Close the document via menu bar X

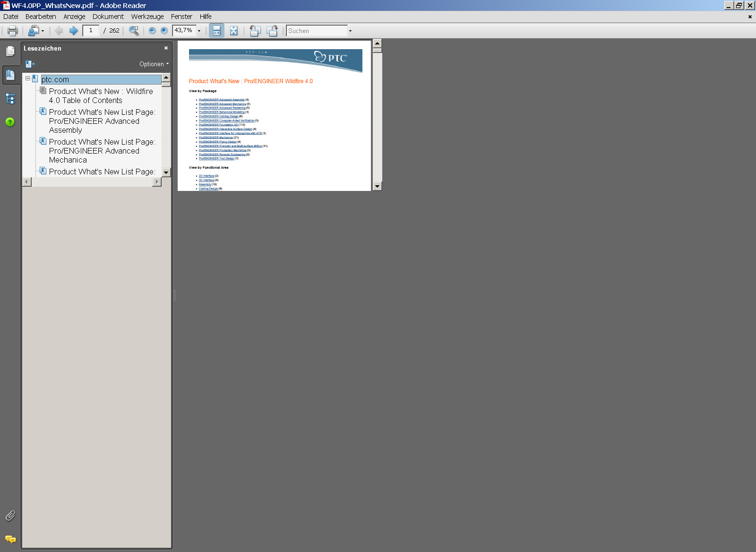[x=750, y=17]
